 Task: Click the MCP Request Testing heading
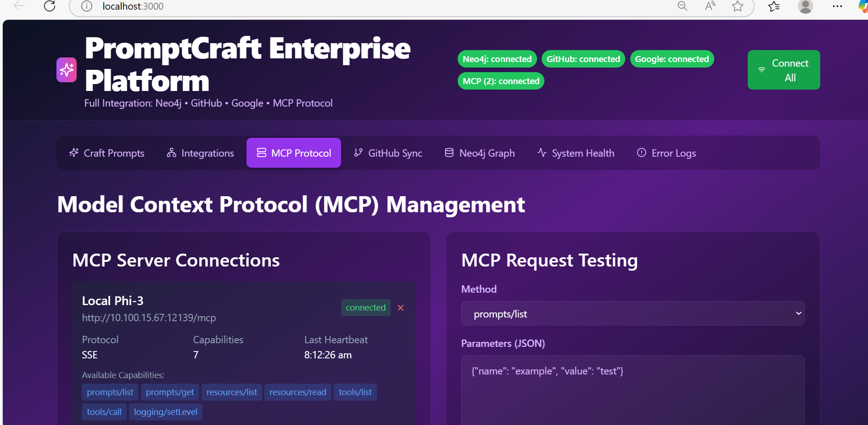point(549,261)
